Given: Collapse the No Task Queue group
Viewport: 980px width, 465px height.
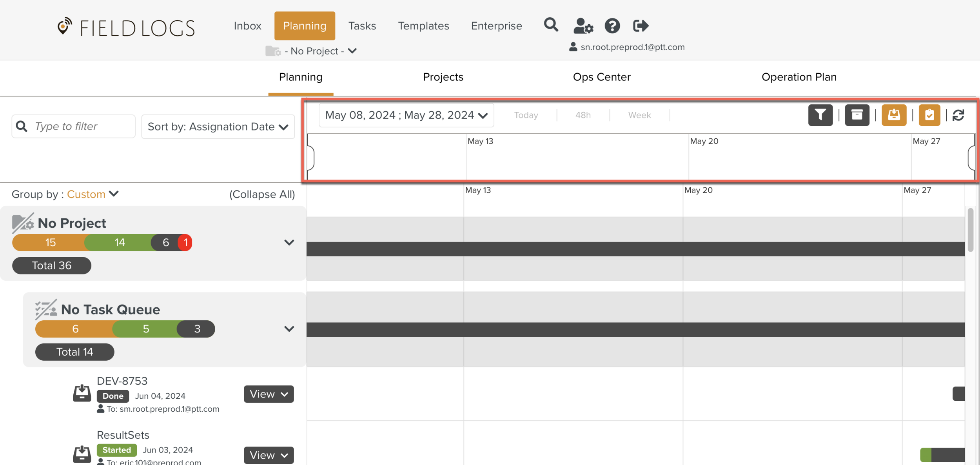Looking at the screenshot, I should (289, 329).
